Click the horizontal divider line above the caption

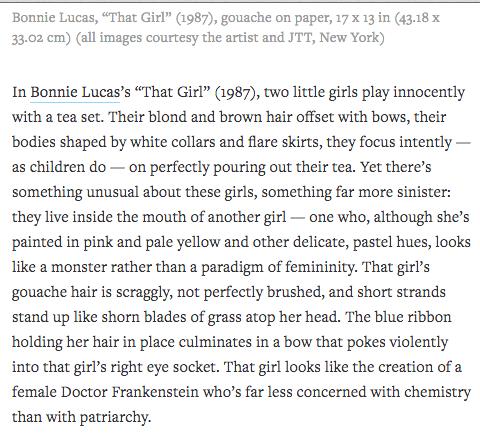(x=240, y=2)
